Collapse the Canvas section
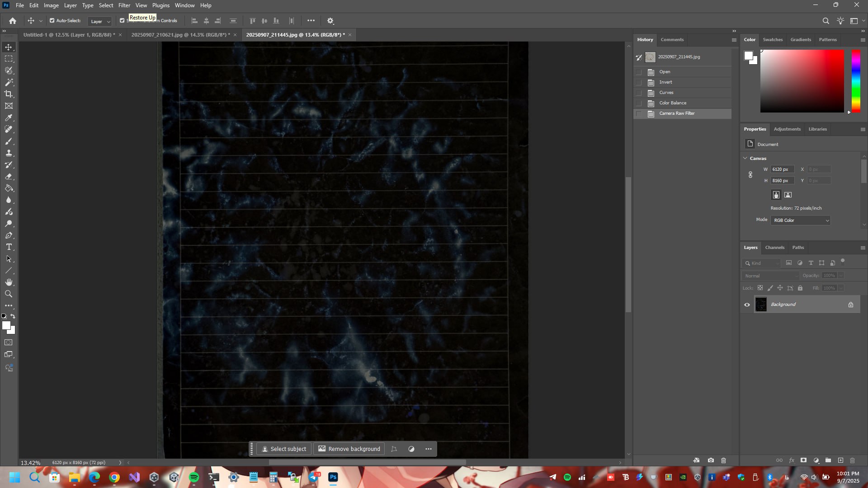Screen dimensions: 868x488 coord(745,158)
